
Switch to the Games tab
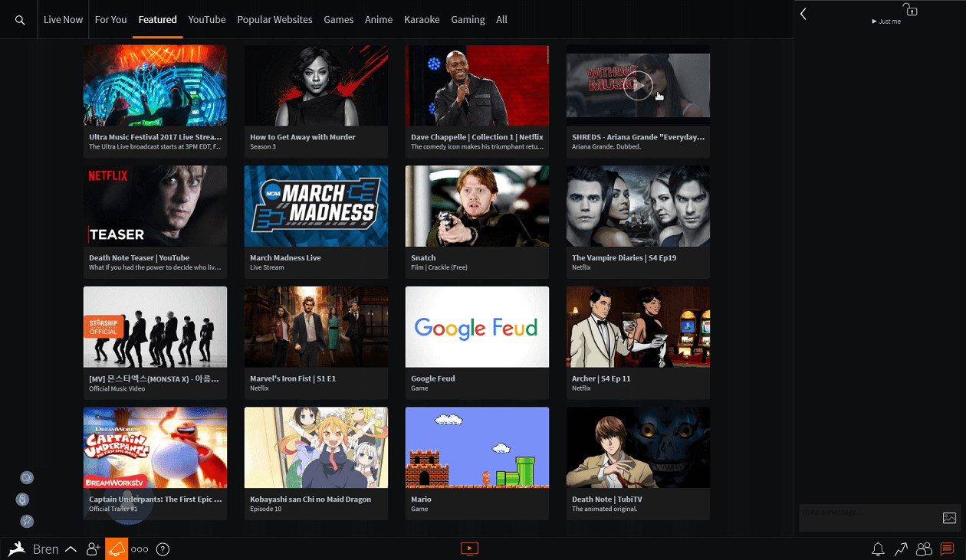click(339, 20)
